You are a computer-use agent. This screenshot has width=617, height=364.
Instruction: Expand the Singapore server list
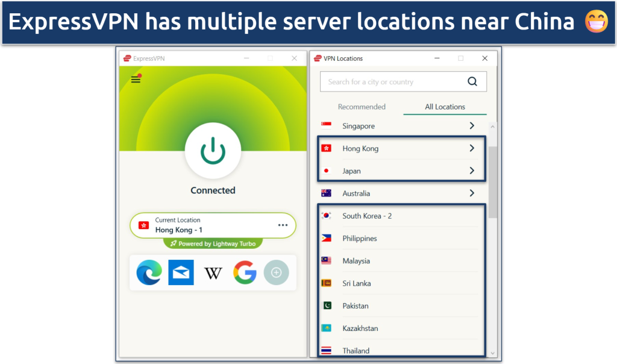point(472,125)
